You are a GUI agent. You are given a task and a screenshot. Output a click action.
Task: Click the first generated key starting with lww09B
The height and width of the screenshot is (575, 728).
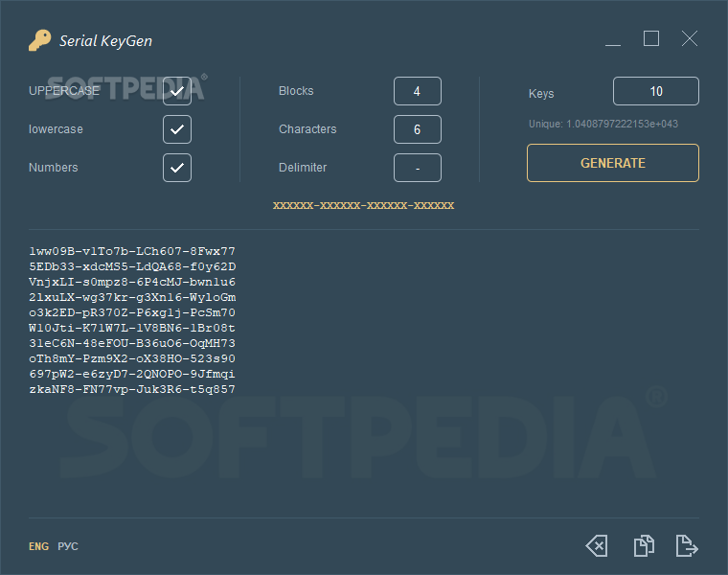[x=132, y=251]
